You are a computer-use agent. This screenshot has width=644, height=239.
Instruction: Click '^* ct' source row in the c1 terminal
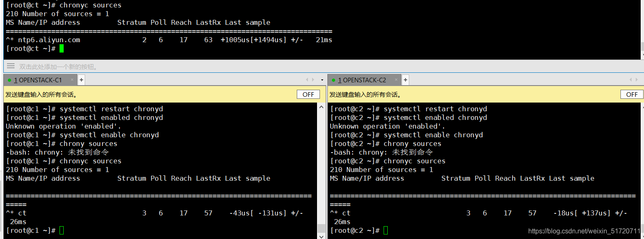155,213
